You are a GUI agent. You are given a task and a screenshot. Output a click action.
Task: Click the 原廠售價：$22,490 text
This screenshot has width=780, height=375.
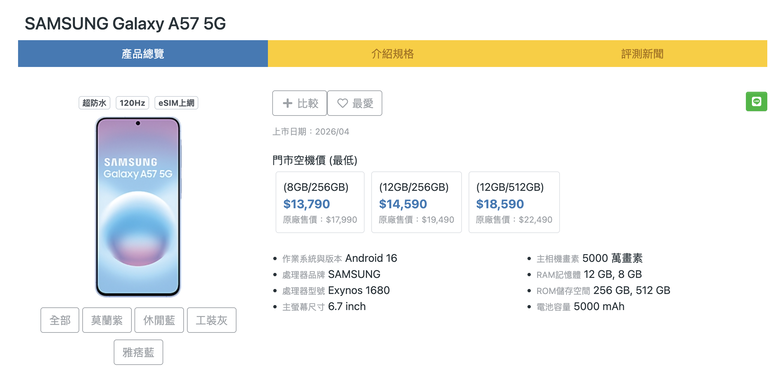514,220
